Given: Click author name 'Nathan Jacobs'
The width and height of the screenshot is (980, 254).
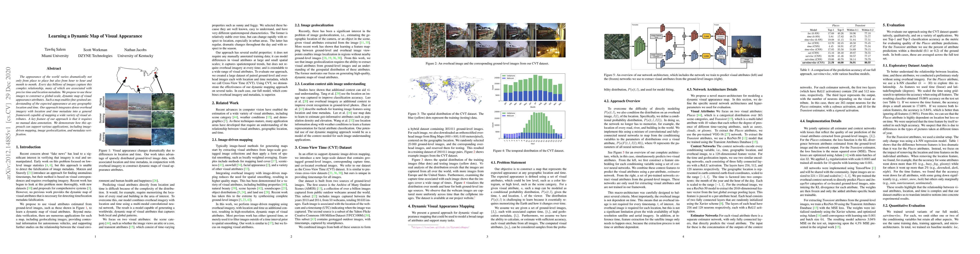Looking at the screenshot, I should click(136, 50).
